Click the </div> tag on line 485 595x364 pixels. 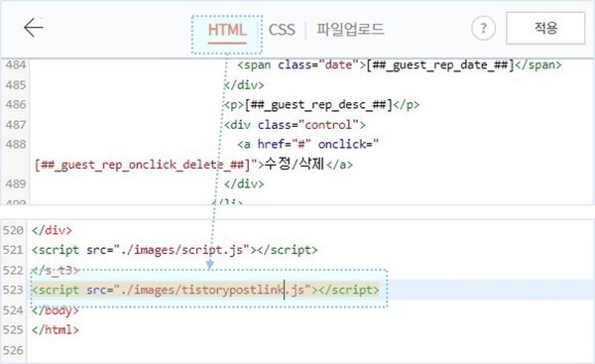[244, 85]
